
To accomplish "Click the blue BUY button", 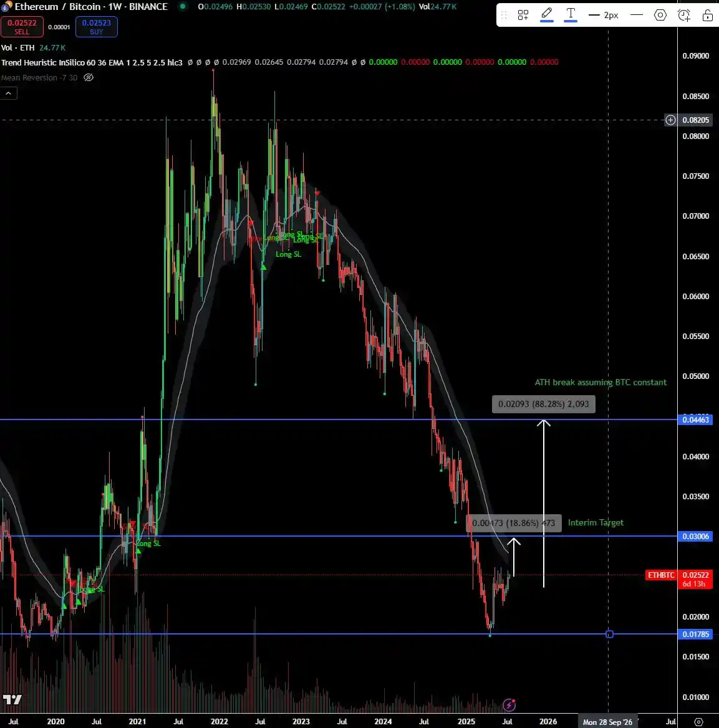I will click(x=97, y=27).
